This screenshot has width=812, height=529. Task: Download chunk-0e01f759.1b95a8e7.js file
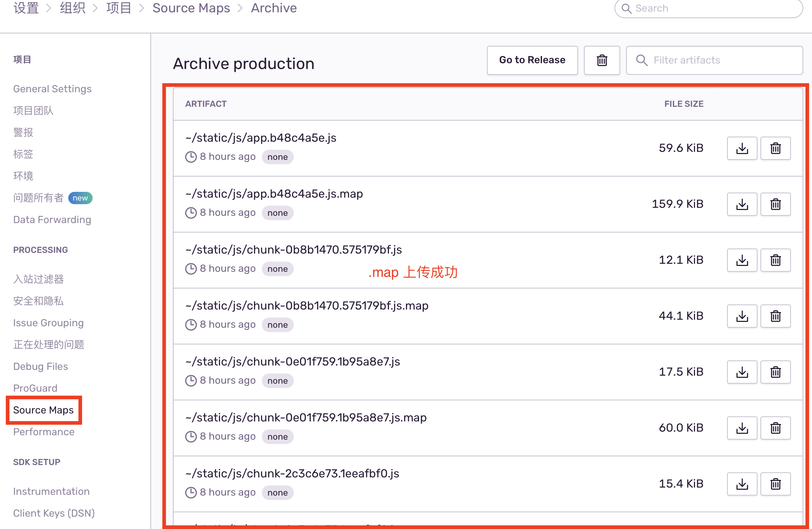[x=742, y=372]
